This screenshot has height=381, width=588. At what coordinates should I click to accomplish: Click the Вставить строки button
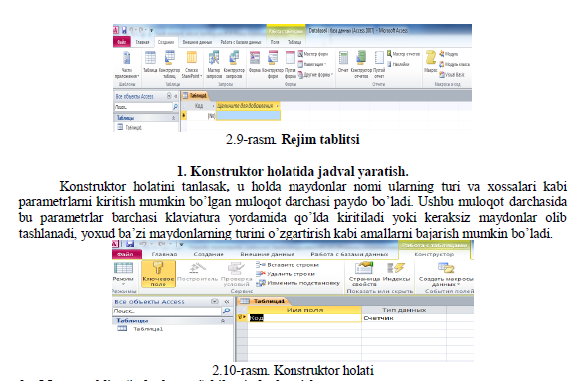pos(288,265)
